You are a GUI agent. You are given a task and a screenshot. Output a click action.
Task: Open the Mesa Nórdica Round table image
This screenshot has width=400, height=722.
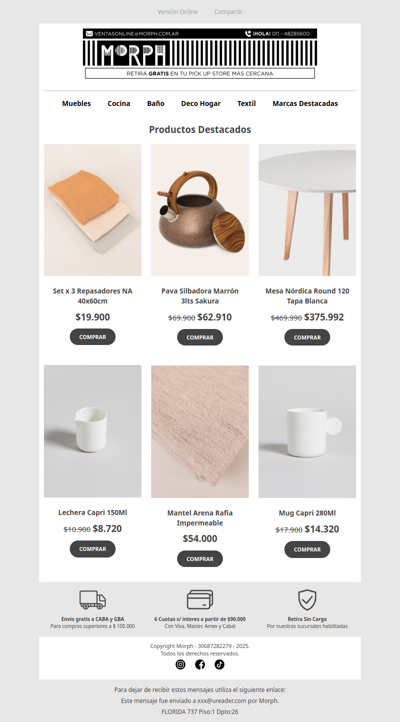(307, 210)
